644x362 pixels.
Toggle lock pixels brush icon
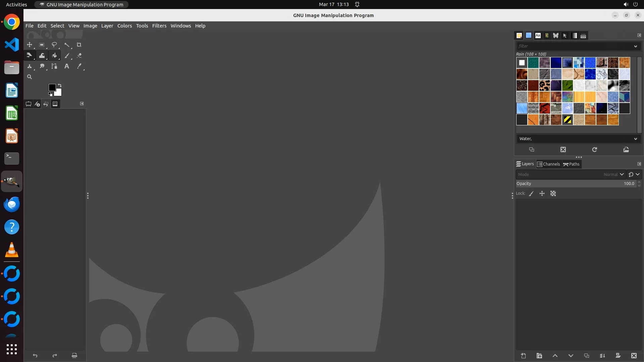531,193
